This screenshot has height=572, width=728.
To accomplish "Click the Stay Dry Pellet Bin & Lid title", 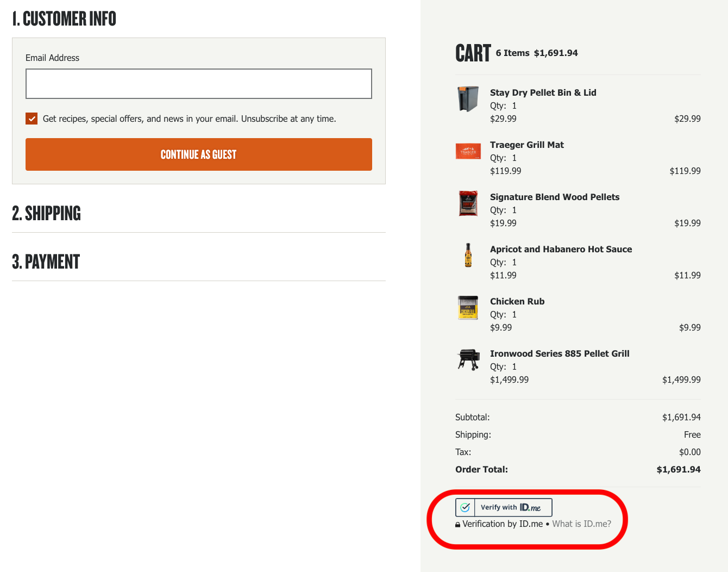I will (x=543, y=92).
